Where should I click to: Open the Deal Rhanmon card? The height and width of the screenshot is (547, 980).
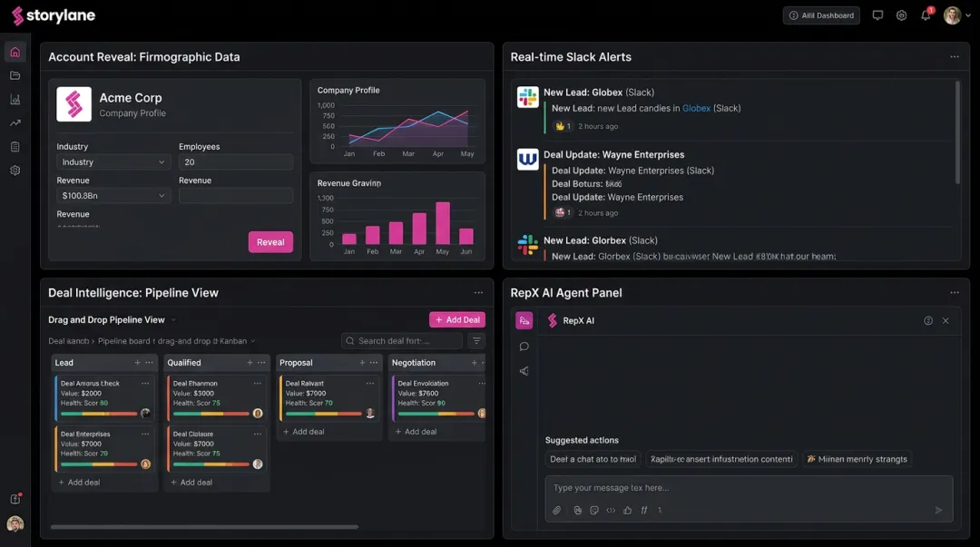pyautogui.click(x=216, y=398)
